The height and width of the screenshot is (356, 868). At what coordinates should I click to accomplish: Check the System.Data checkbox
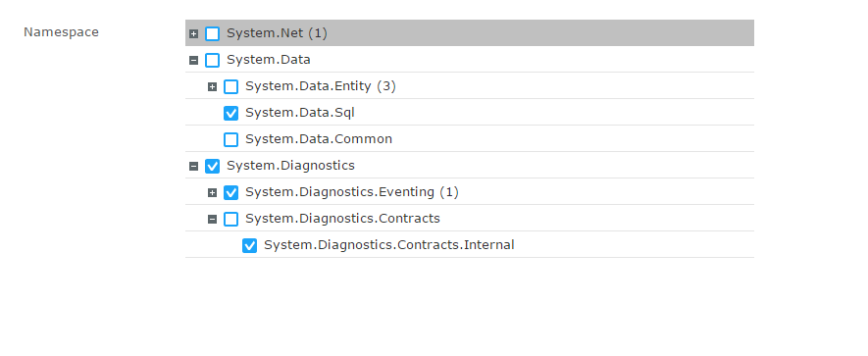click(212, 61)
